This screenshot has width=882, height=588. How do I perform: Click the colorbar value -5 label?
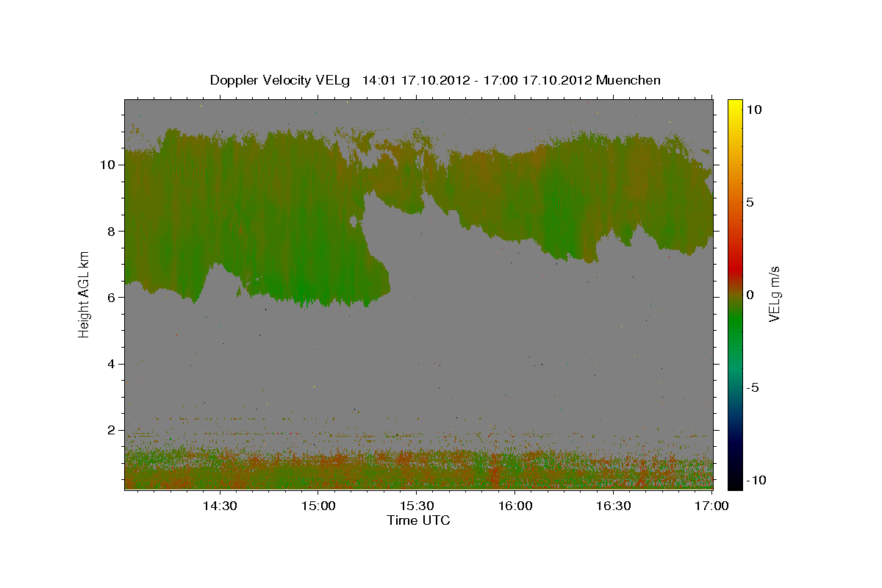(752, 387)
